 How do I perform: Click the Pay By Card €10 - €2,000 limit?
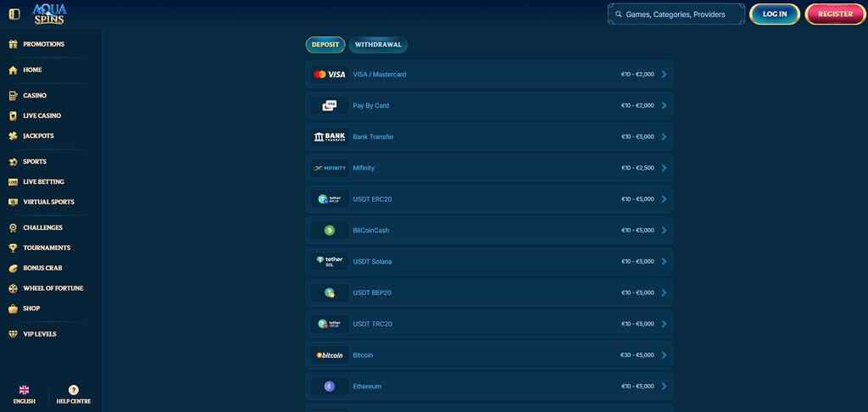point(637,105)
